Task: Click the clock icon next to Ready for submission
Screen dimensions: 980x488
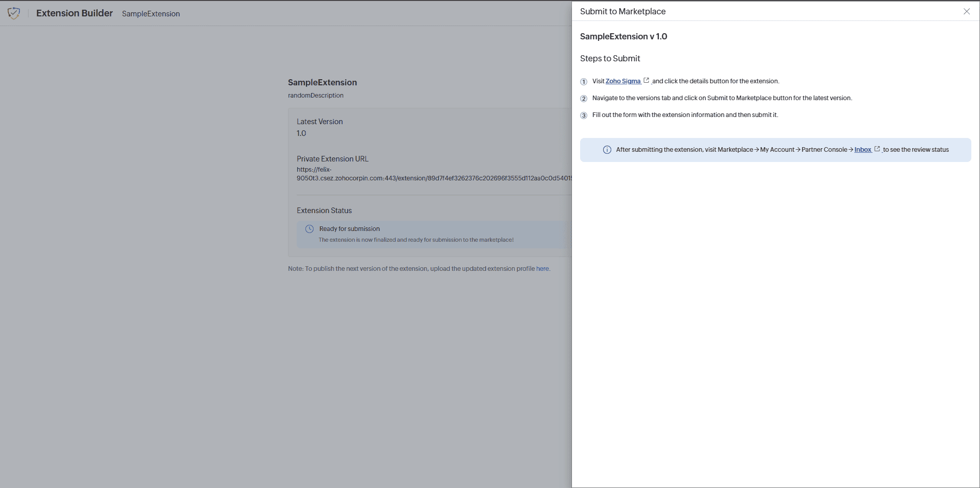Action: (310, 229)
